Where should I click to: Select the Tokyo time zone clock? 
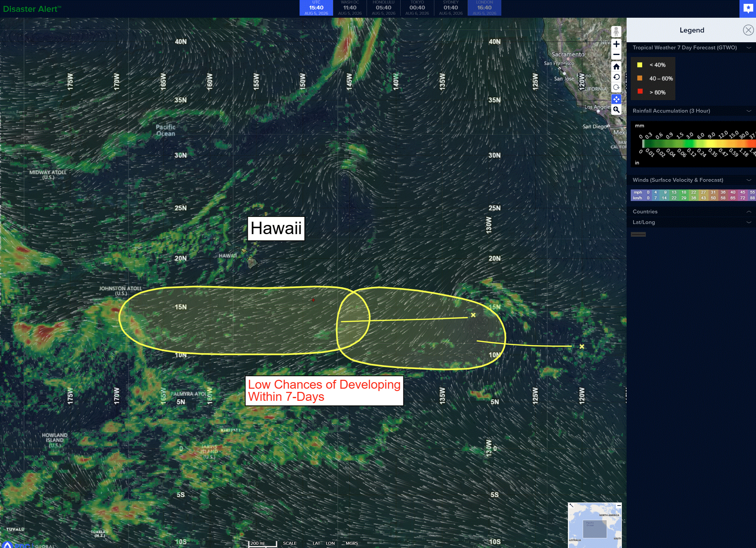click(417, 8)
